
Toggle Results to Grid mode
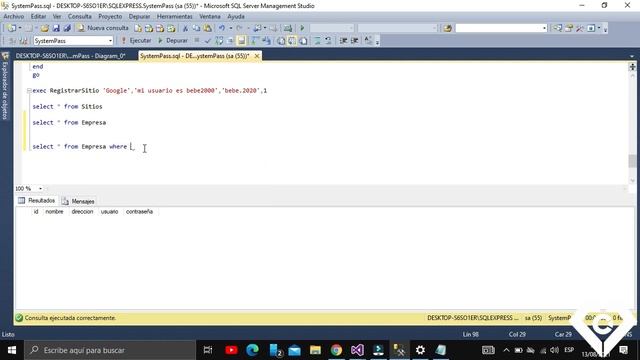pyautogui.click(x=292, y=41)
